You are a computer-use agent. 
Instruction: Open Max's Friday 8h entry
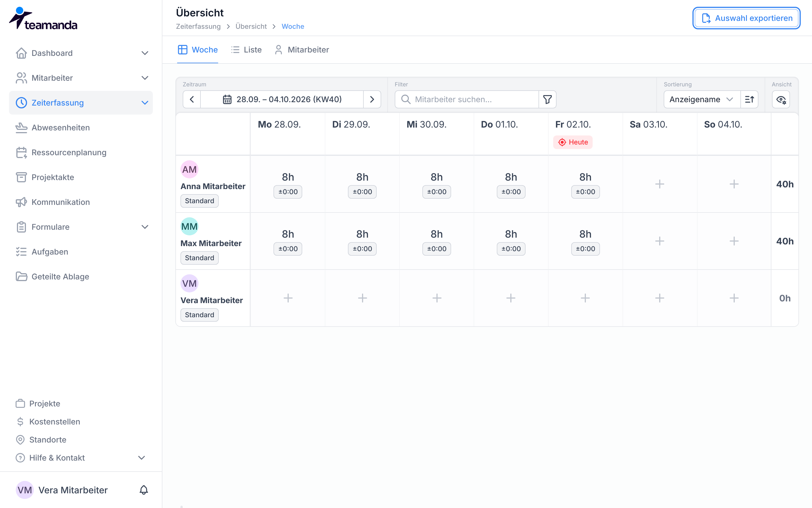click(585, 241)
